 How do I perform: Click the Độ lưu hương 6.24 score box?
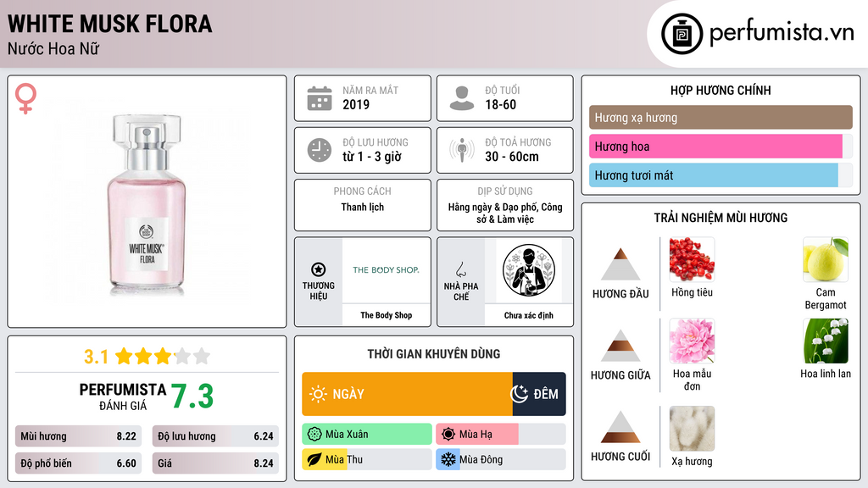click(x=215, y=436)
